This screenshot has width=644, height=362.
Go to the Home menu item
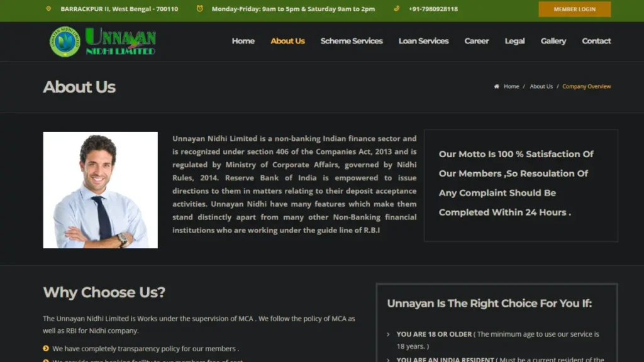[243, 41]
